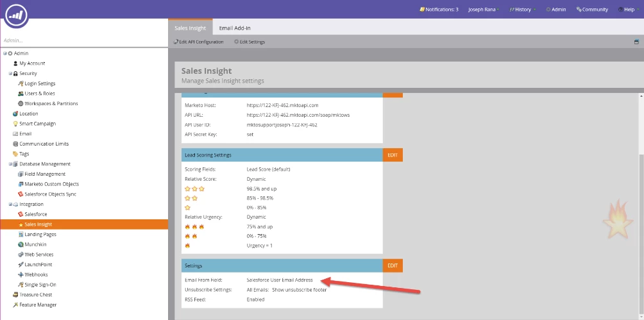Open Communication Limits

click(x=44, y=144)
